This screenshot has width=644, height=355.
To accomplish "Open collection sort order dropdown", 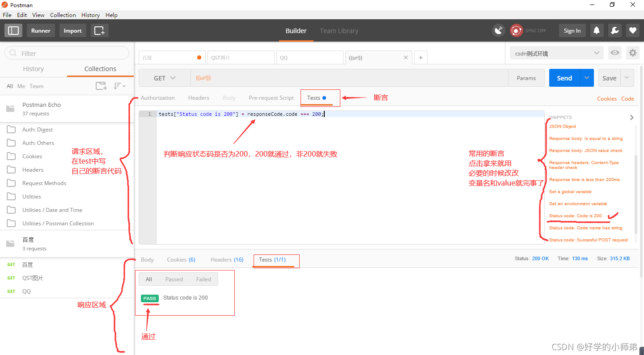I will [119, 86].
